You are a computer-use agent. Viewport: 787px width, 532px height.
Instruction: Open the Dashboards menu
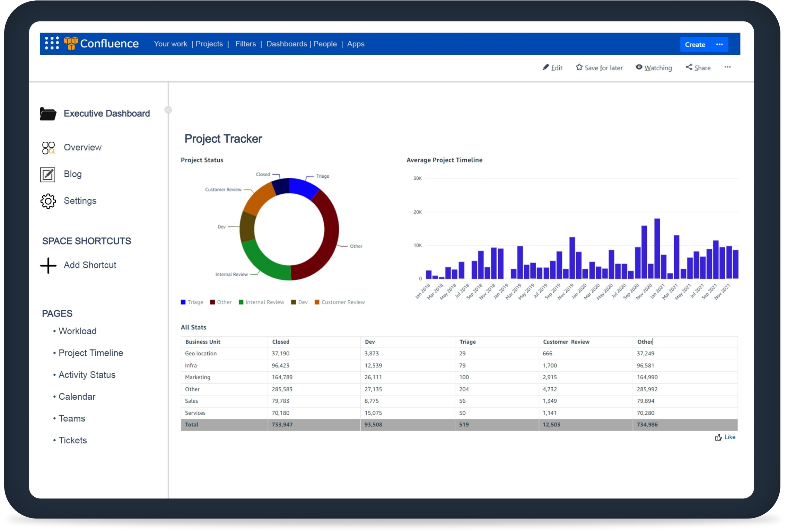(286, 44)
